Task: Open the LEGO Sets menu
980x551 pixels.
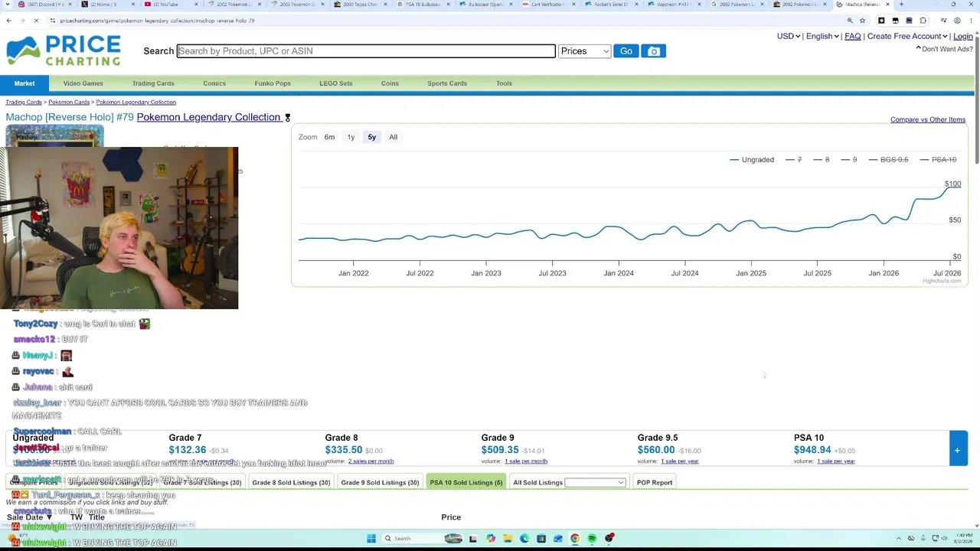Action: (335, 83)
